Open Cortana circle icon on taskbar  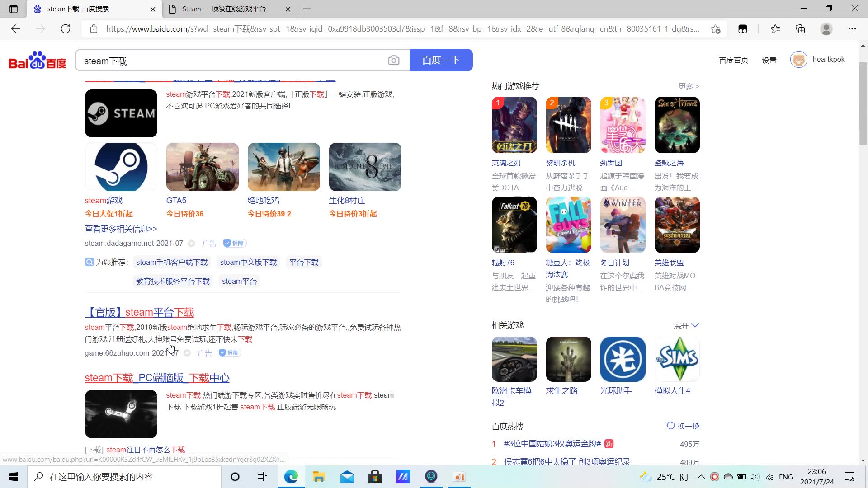click(x=235, y=477)
